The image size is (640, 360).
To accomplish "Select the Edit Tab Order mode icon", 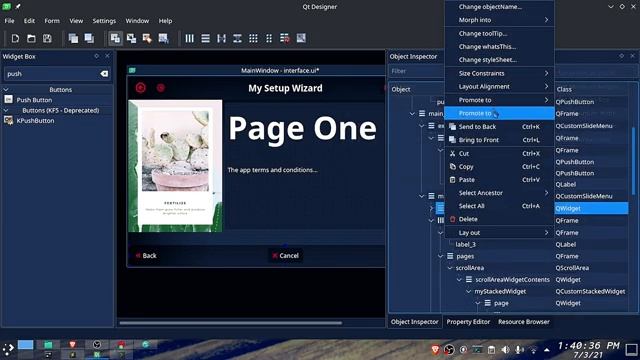I will coord(163,38).
